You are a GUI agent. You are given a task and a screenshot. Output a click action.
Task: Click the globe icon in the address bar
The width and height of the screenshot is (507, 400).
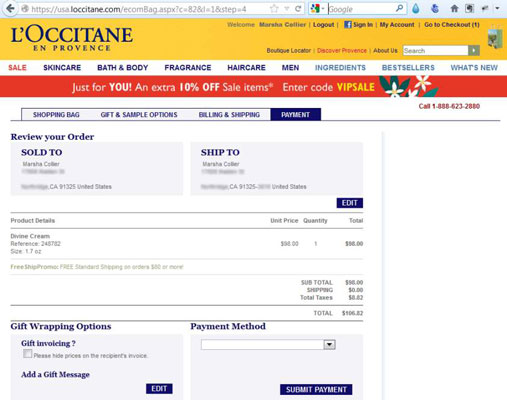25,9
